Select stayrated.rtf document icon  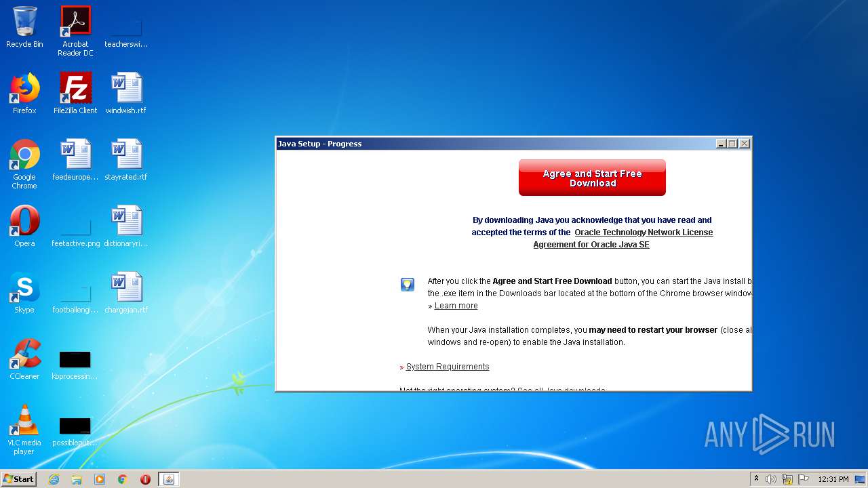126,160
